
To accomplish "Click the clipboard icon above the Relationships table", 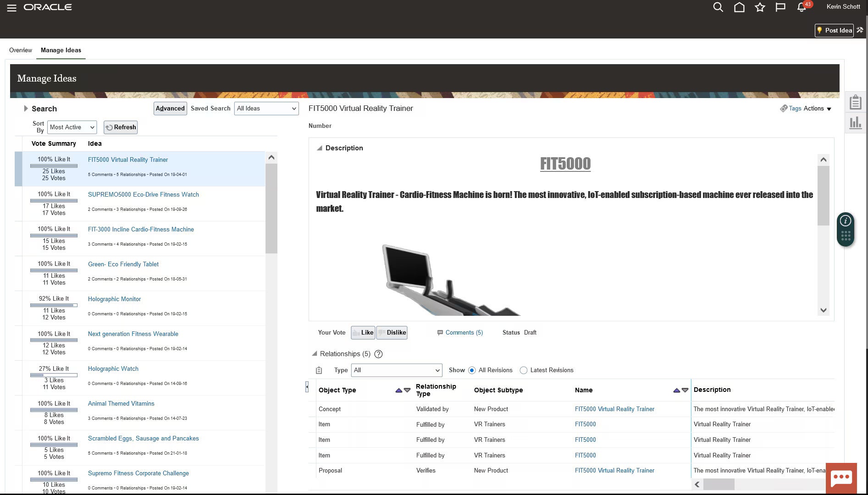I will [319, 370].
